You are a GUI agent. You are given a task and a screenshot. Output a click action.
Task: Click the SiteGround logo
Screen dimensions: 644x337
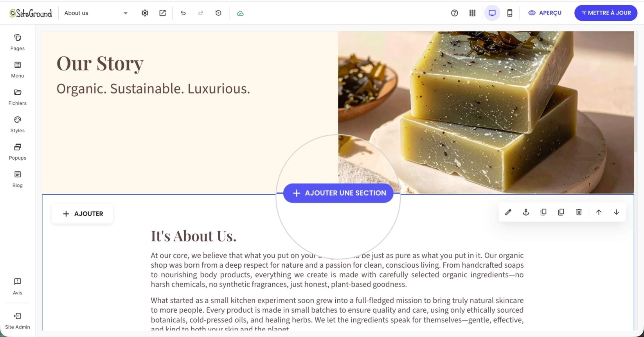click(x=31, y=13)
